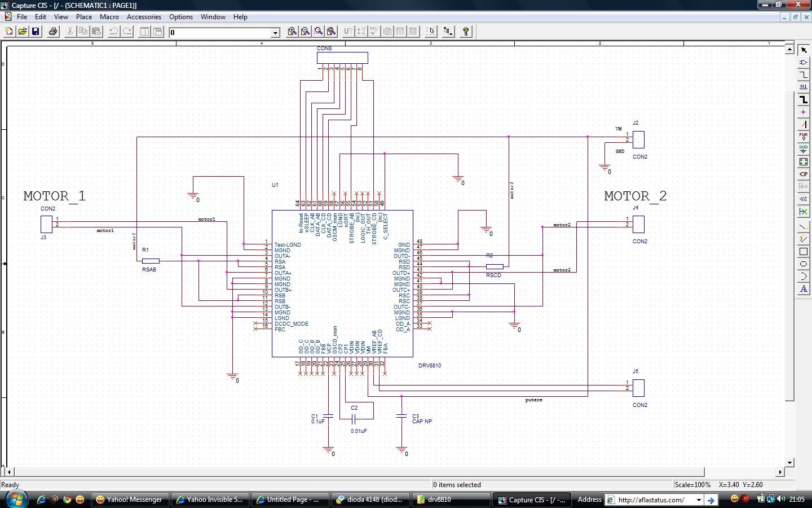Open the Accessories menu
812x508 pixels.
(144, 17)
